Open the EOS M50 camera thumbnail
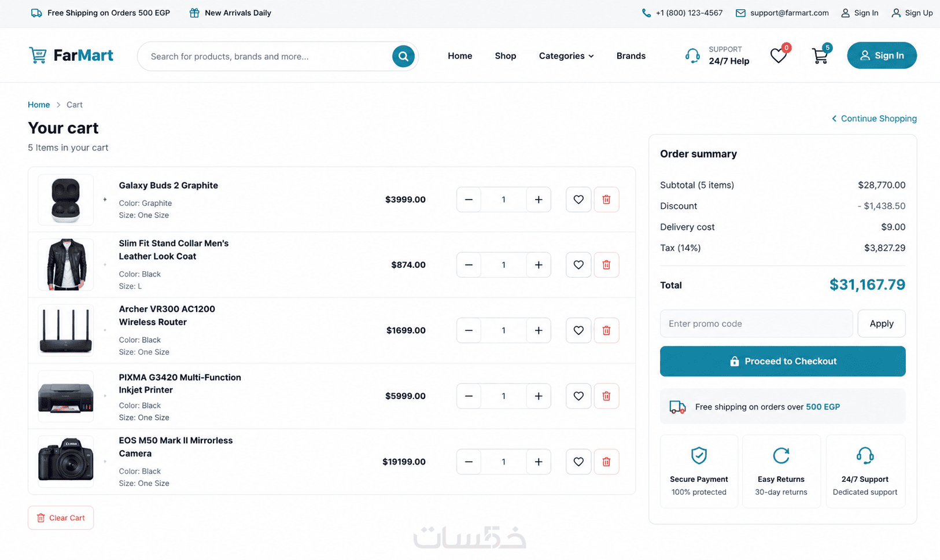The width and height of the screenshot is (940, 560). pyautogui.click(x=66, y=462)
